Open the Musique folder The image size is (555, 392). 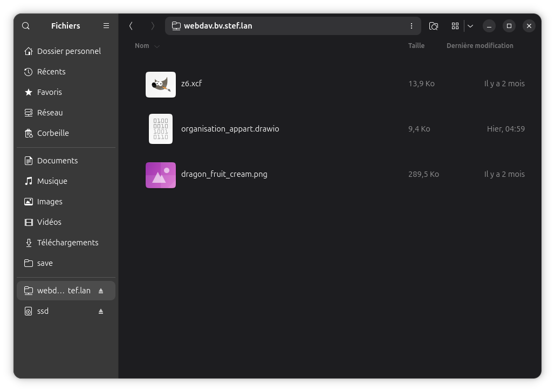[66, 181]
